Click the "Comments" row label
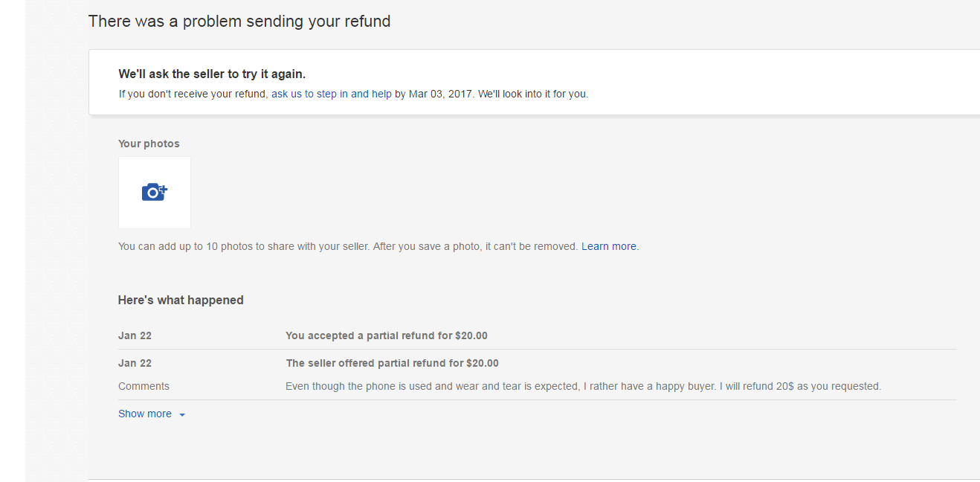Image resolution: width=980 pixels, height=482 pixels. pos(144,386)
